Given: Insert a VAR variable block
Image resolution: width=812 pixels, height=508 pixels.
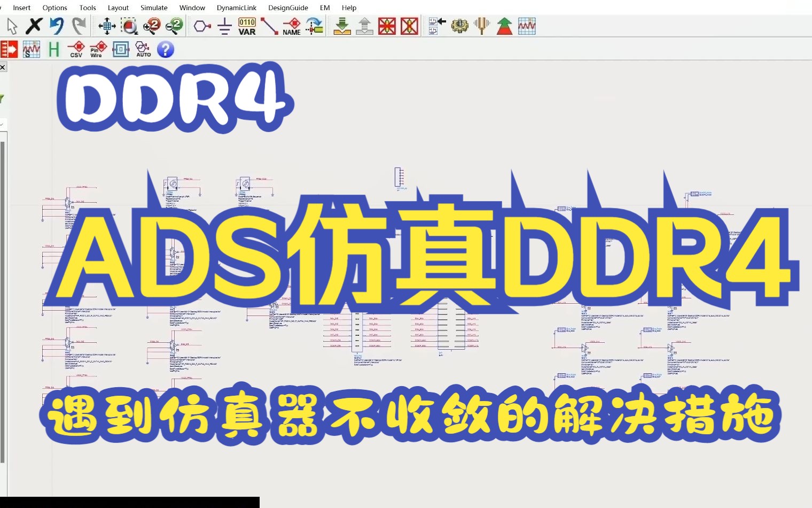Looking at the screenshot, I should pyautogui.click(x=246, y=25).
